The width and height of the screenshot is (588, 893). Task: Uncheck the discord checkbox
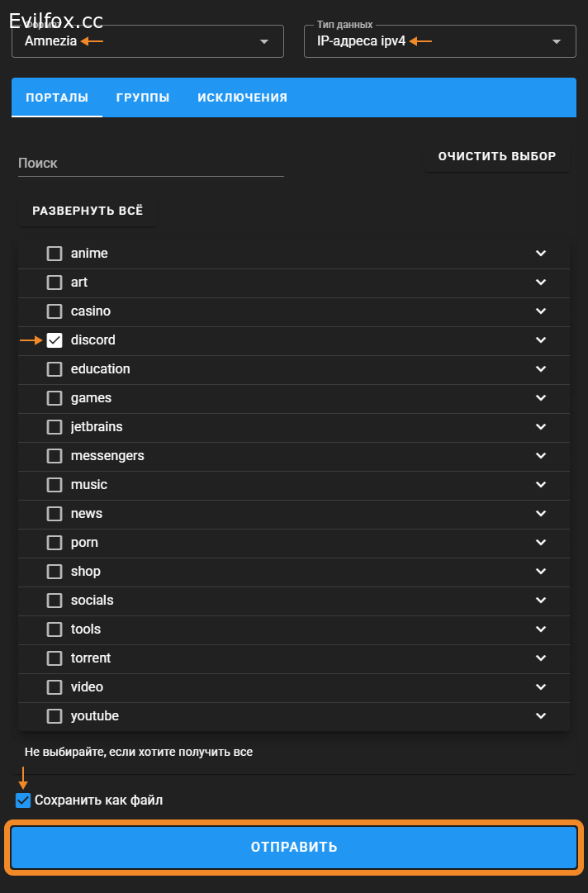point(55,340)
